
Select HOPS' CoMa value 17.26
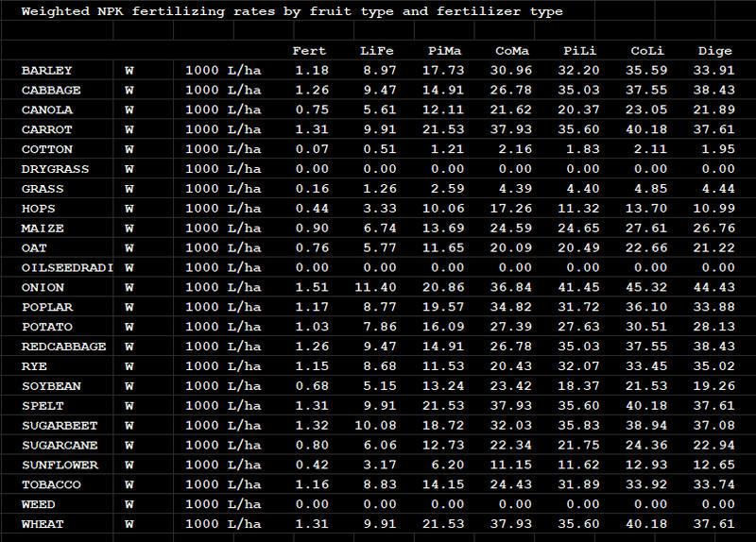pyautogui.click(x=513, y=209)
